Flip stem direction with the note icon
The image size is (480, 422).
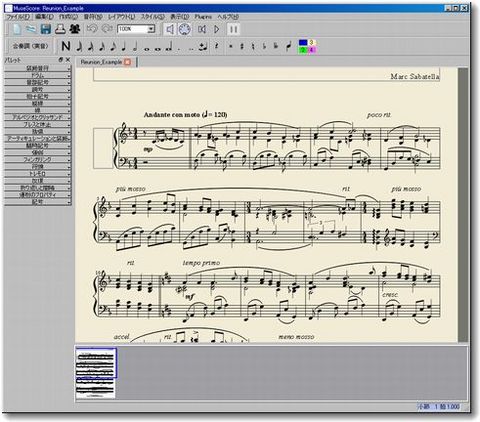(x=289, y=46)
